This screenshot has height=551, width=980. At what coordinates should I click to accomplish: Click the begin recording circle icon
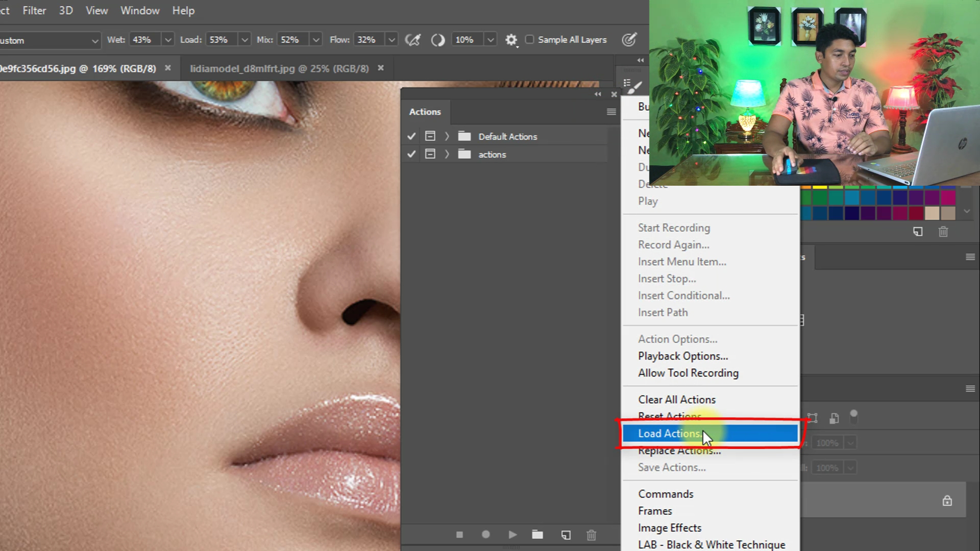(x=486, y=534)
